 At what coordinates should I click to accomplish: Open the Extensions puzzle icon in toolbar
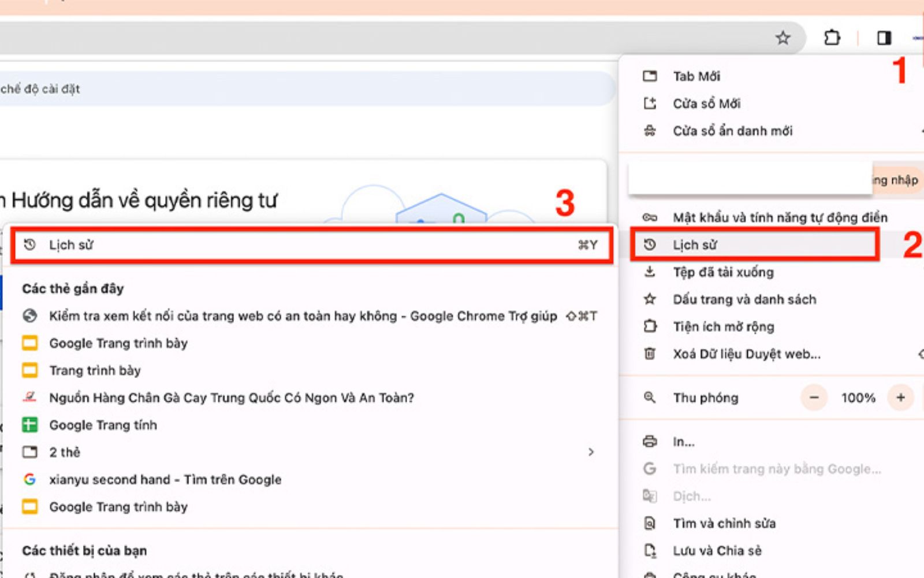(832, 38)
